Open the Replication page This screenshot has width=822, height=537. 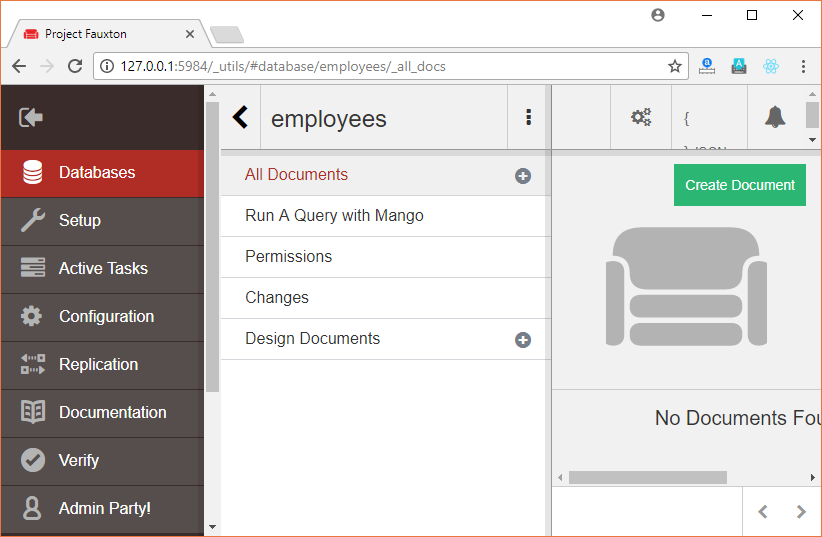[102, 365]
